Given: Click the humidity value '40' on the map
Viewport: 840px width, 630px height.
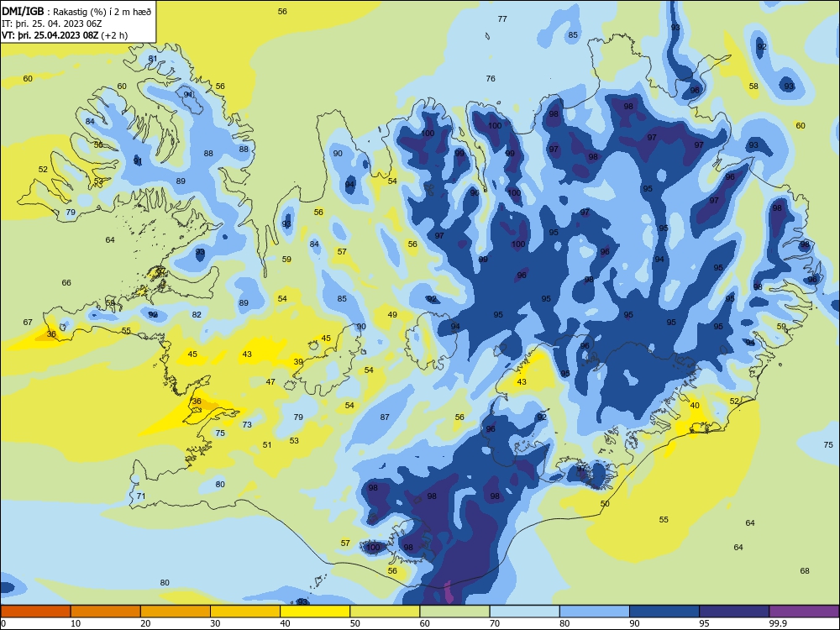Looking at the screenshot, I should coord(695,406).
